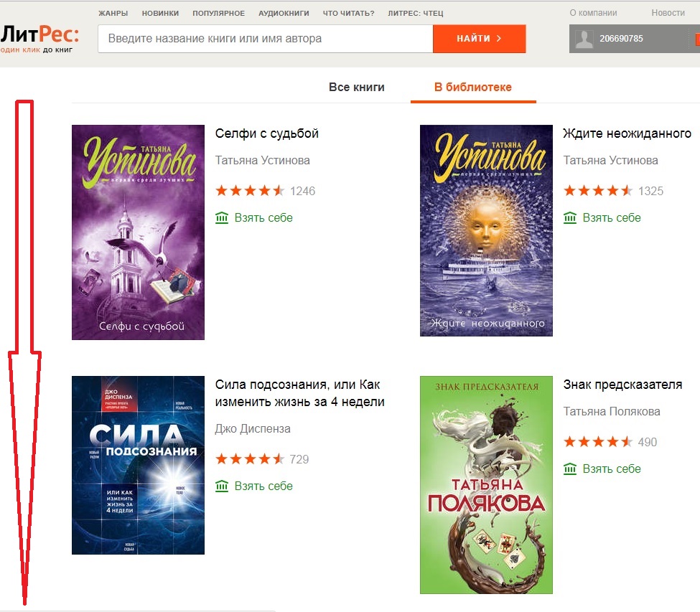
Task: Open the Новости link
Action: [668, 13]
